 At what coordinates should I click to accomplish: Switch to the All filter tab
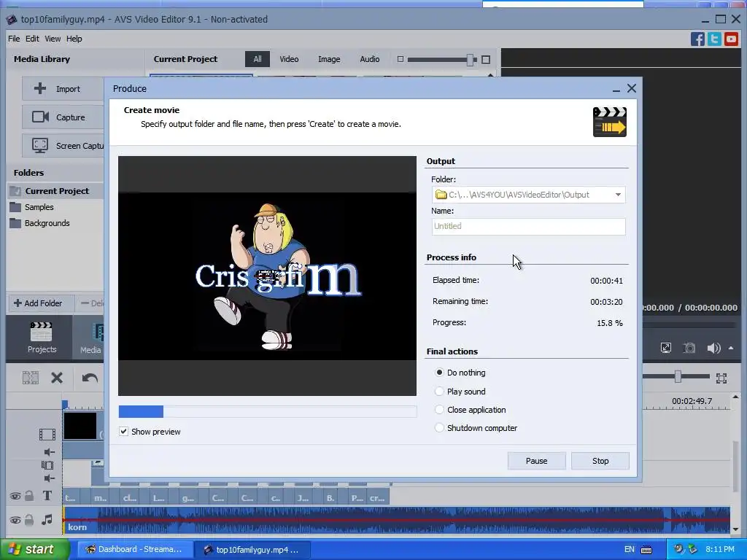point(258,59)
